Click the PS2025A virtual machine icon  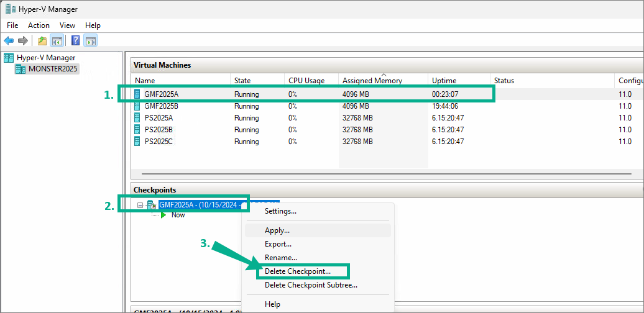137,118
